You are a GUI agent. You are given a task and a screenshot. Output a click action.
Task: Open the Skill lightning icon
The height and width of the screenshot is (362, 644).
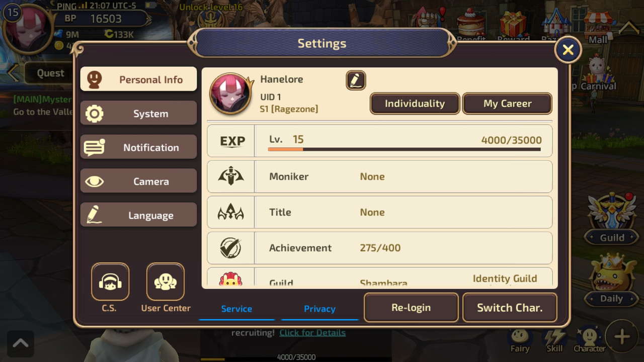click(x=555, y=337)
